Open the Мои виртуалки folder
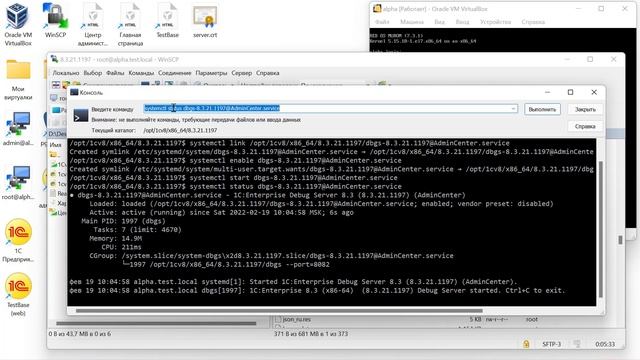The width and height of the screenshot is (640, 360). [18, 80]
